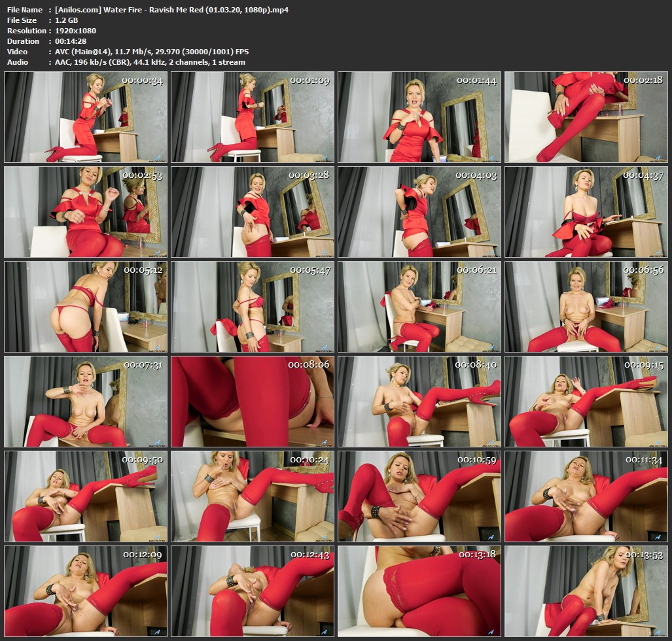The height and width of the screenshot is (641, 672).
Task: Select the frame at 00:01:09
Action: coord(253,117)
